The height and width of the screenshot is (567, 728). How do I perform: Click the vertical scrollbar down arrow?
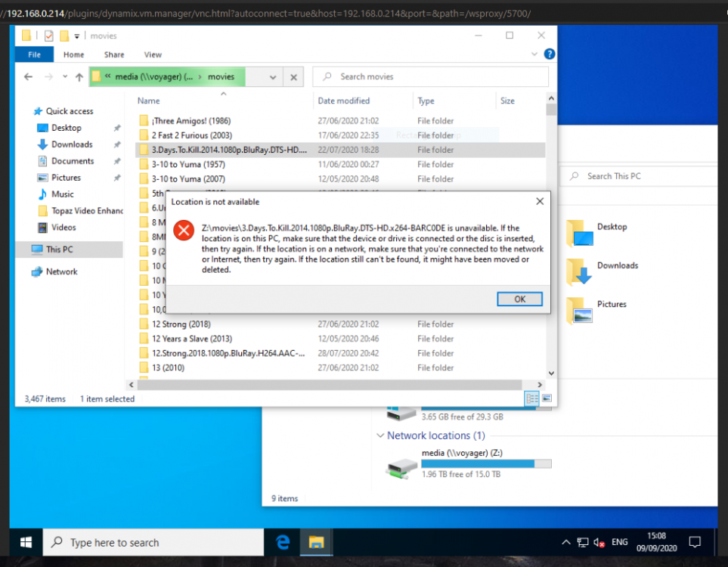pos(551,373)
